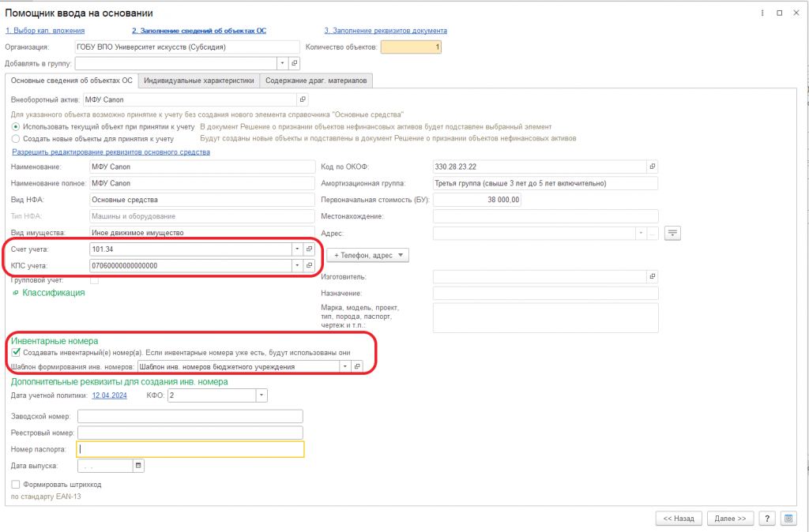The height and width of the screenshot is (532, 809).
Task: Open the Код по ОКОФ record icon
Action: coord(653,167)
